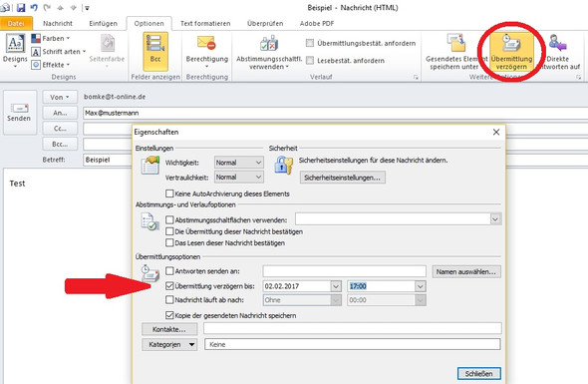Uncheck Kopie der gesendeten Nachricht speichern

click(169, 315)
